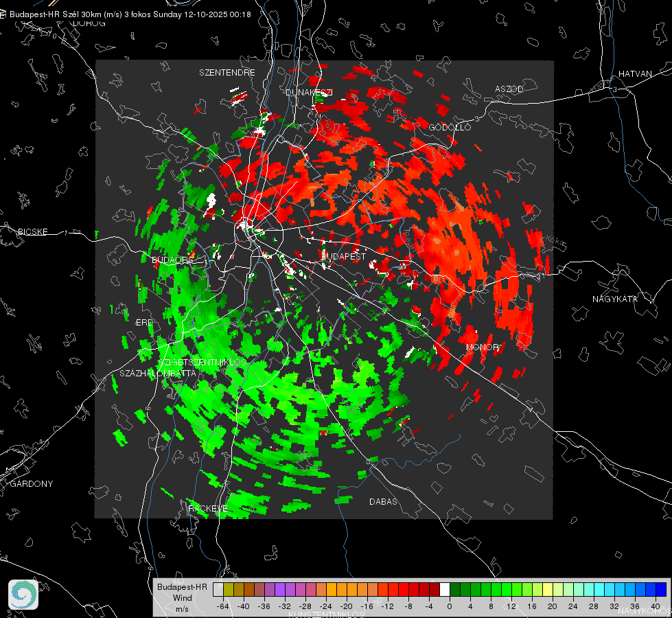The width and height of the screenshot is (672, 618).
Task: Click the 20 legend scale value
Action: 553,606
